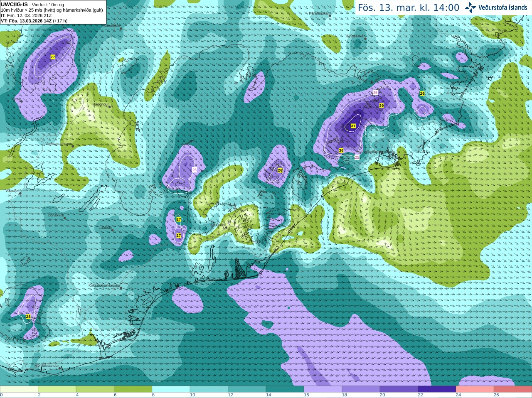532x398 pixels.
Task: Click the legend tick value 0
Action: pyautogui.click(x=1, y=395)
